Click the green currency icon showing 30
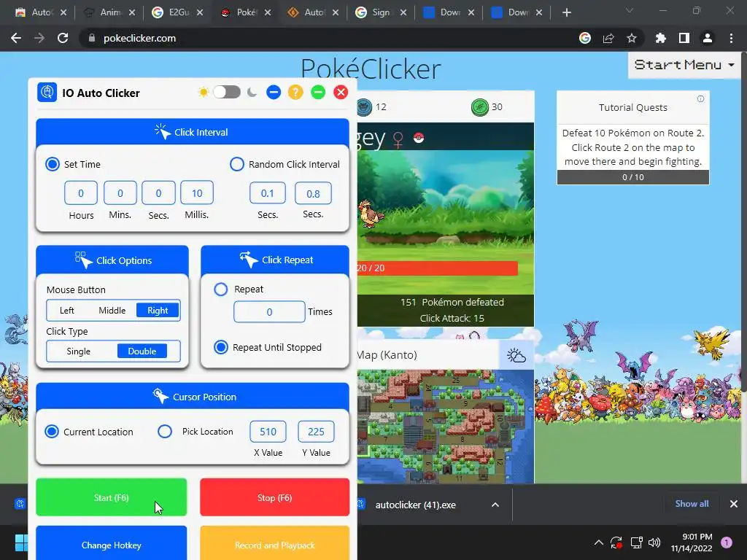 (x=480, y=106)
